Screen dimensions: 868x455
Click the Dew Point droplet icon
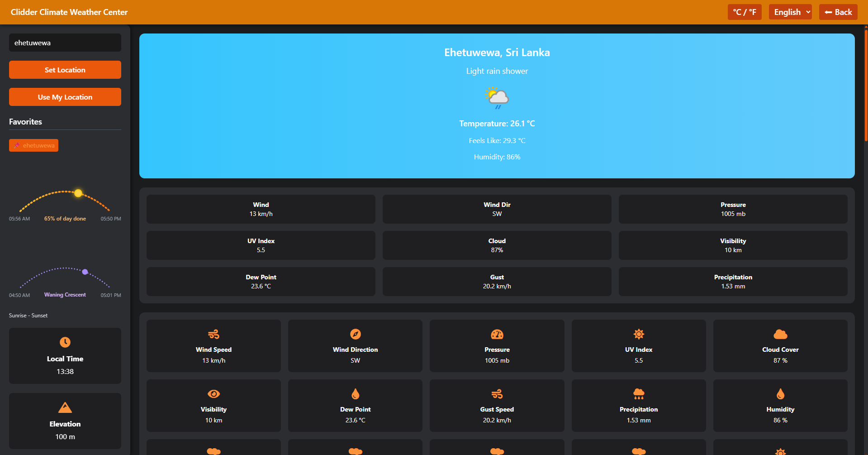(356, 394)
